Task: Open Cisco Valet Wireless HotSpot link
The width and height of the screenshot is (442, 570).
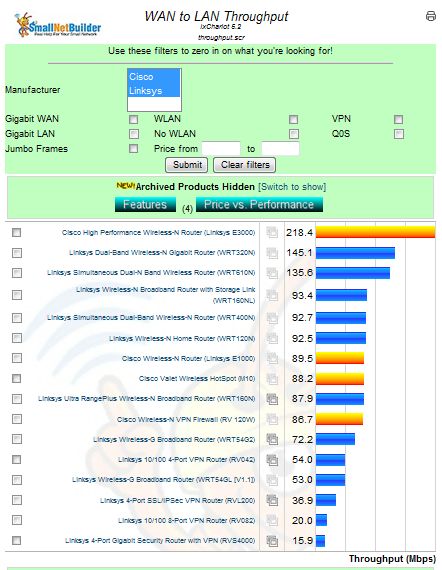Action: (197, 379)
